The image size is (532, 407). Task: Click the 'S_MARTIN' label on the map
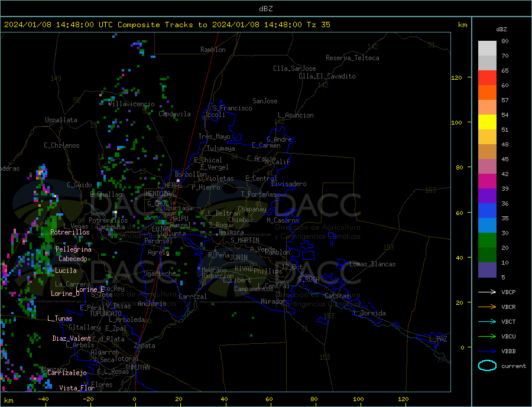click(x=245, y=240)
